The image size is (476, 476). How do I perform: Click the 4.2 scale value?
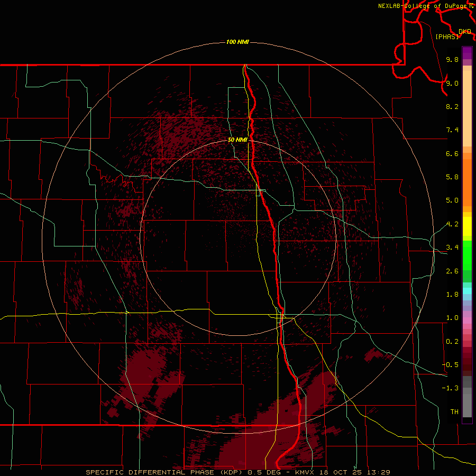(x=452, y=224)
